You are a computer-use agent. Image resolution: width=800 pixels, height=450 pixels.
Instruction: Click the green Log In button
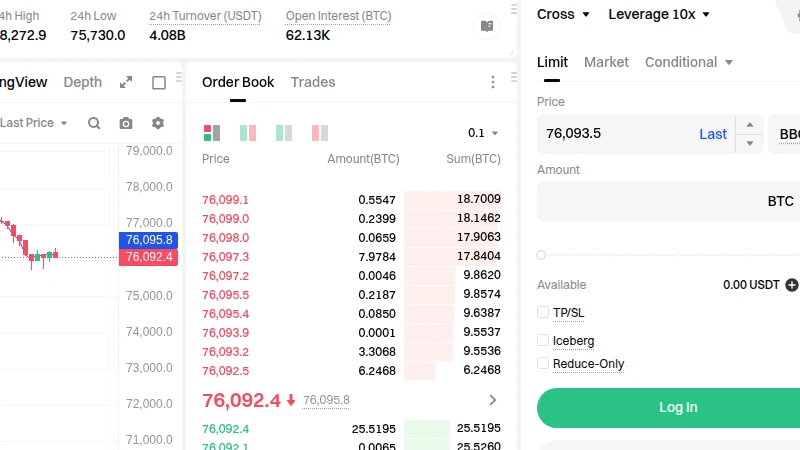tap(668, 408)
